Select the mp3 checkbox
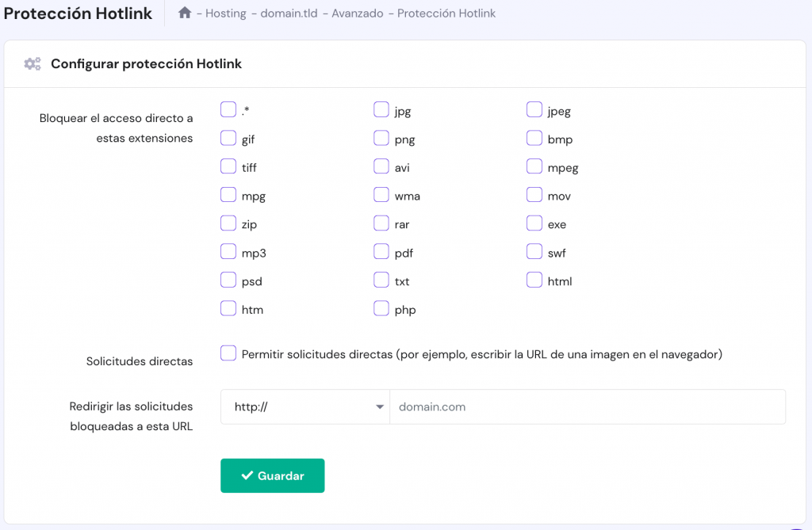 (228, 252)
